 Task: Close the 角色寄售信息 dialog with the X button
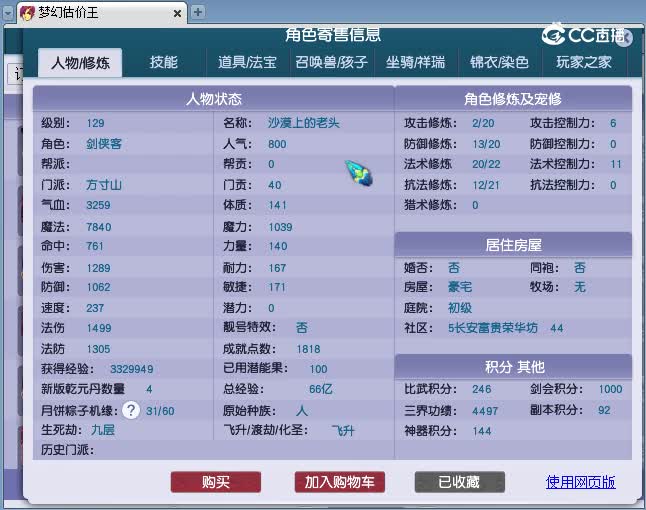click(626, 37)
